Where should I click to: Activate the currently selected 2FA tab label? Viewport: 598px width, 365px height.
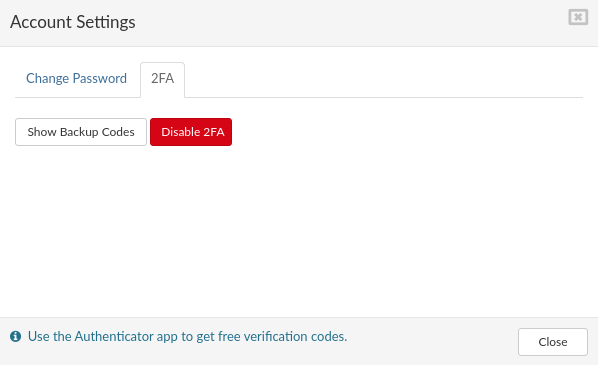coord(162,79)
